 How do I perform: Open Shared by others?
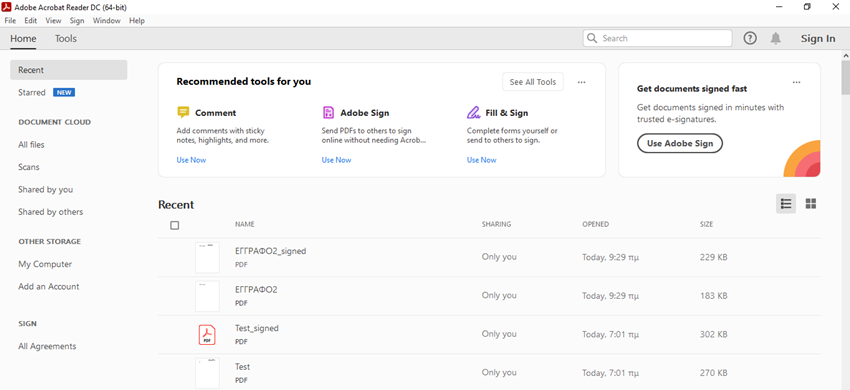click(50, 212)
